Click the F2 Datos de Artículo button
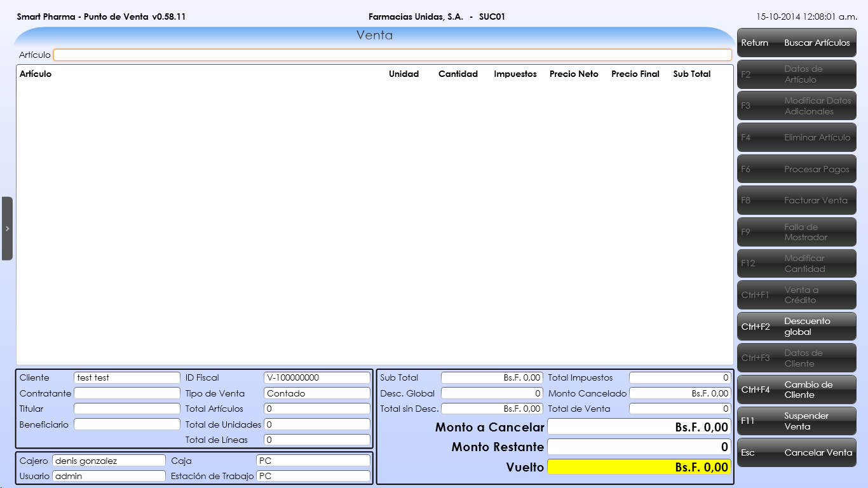Viewport: 868px width, 488px height. pos(796,74)
